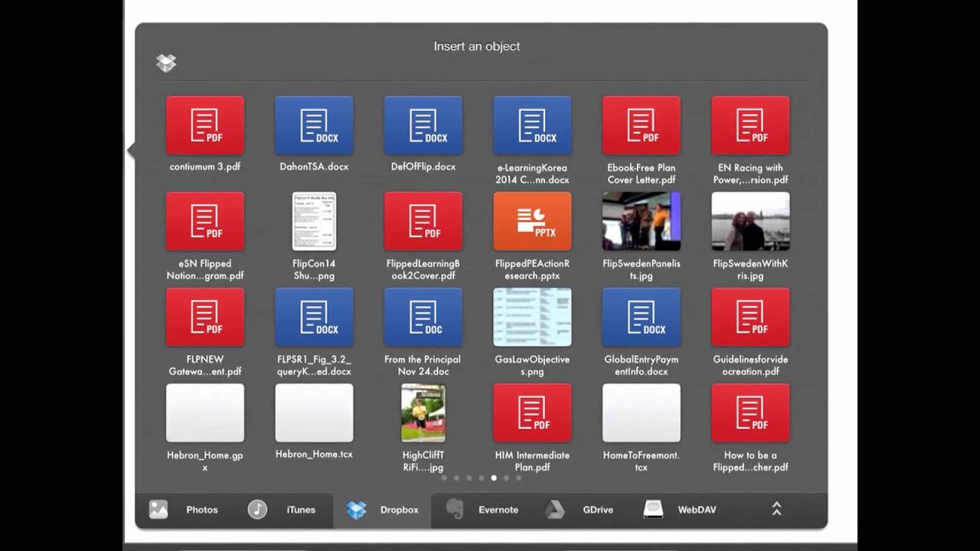The image size is (980, 551).
Task: Select the Hebron_Home.gpx blank thumbnail
Action: (x=205, y=412)
